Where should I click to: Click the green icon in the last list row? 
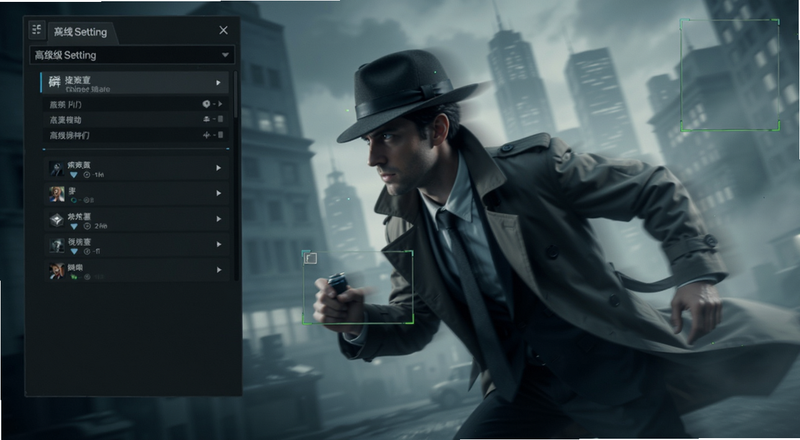74,277
